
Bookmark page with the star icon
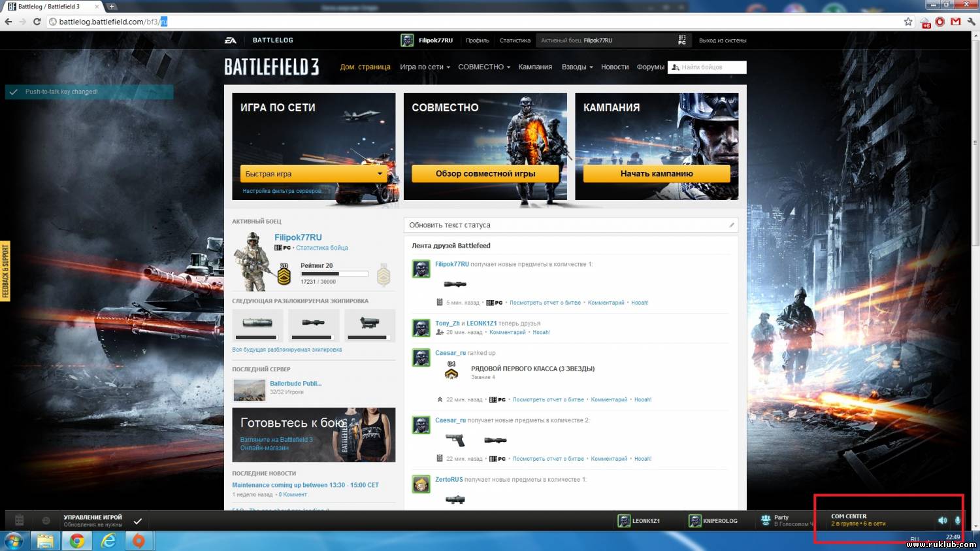[908, 22]
